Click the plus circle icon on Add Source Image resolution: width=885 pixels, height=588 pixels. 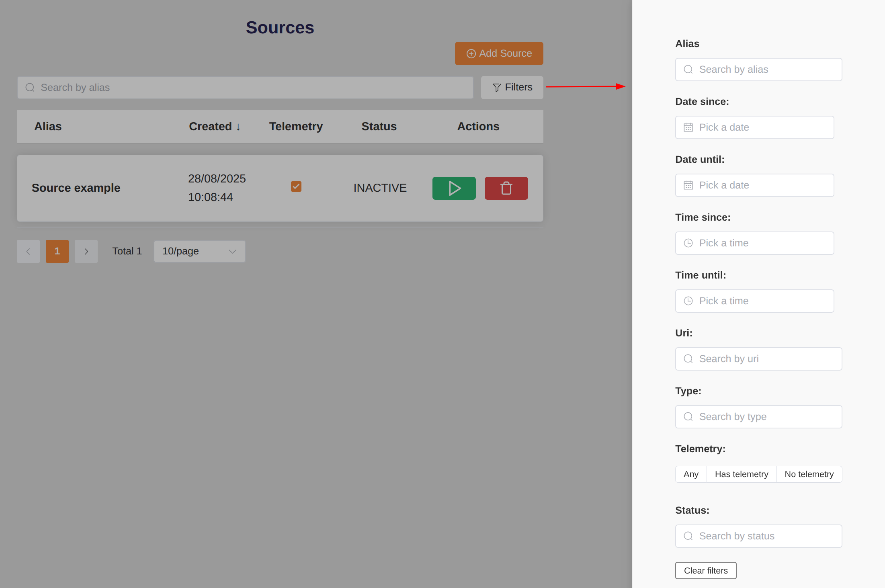click(471, 54)
